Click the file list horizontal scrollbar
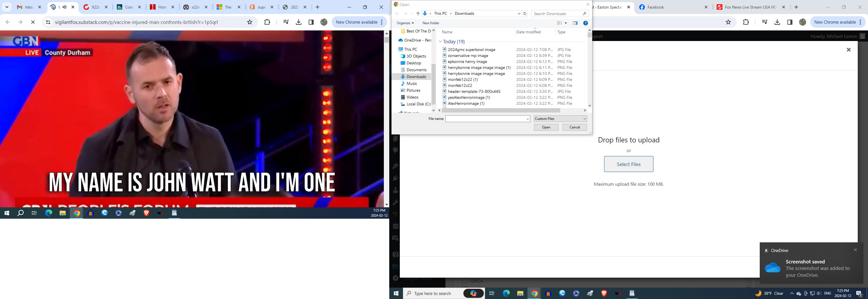 [x=501, y=110]
